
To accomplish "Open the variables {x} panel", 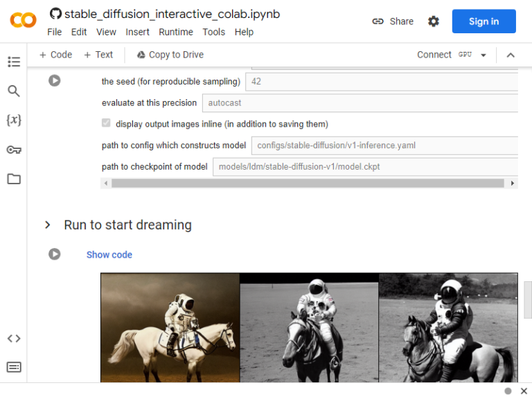I will (x=14, y=120).
